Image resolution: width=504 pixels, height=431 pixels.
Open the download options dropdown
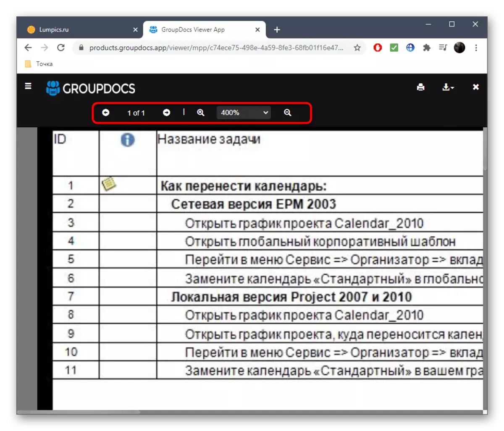pyautogui.click(x=448, y=87)
